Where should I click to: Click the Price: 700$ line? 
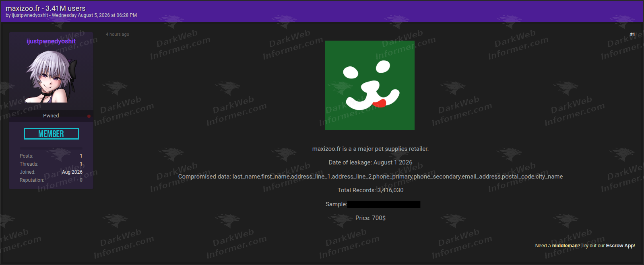point(370,218)
